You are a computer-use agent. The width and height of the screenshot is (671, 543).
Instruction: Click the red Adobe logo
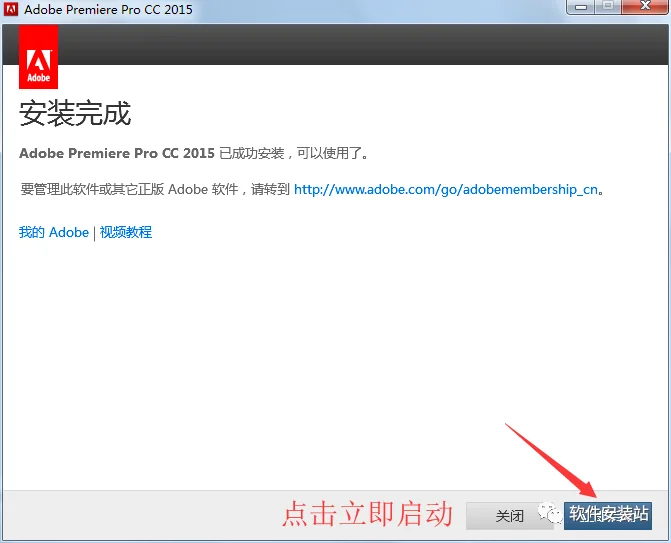[x=39, y=57]
